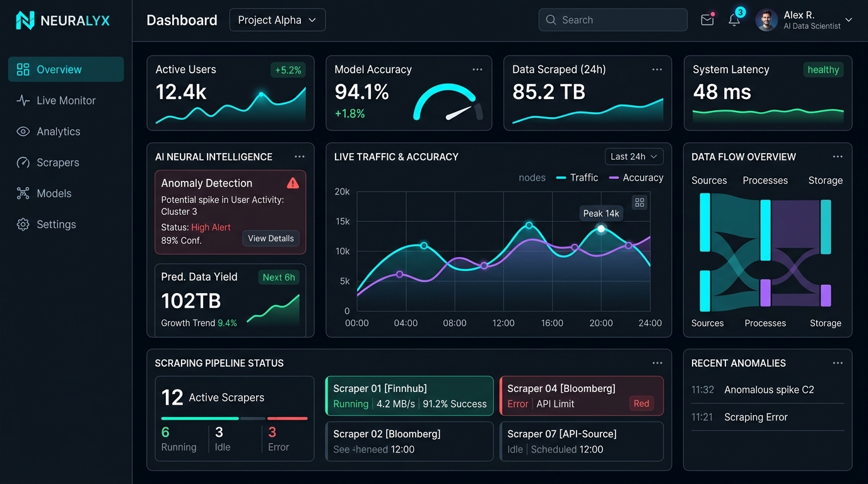Open Settings from the sidebar
Image resolution: width=868 pixels, height=484 pixels.
click(x=66, y=224)
